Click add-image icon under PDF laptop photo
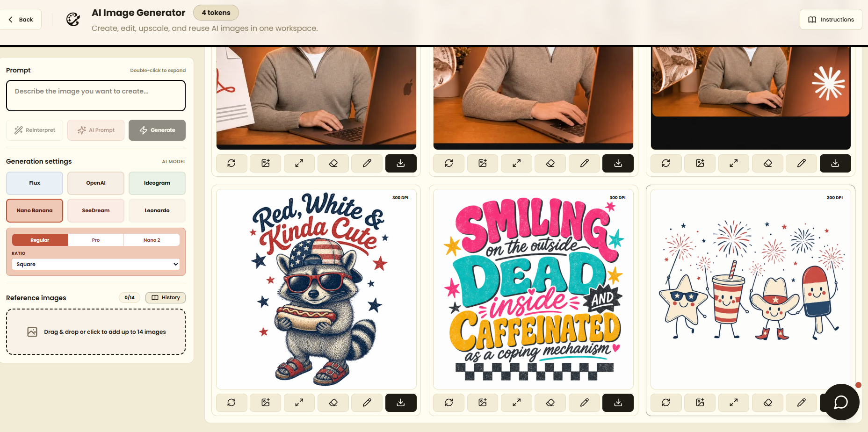 (x=266, y=163)
